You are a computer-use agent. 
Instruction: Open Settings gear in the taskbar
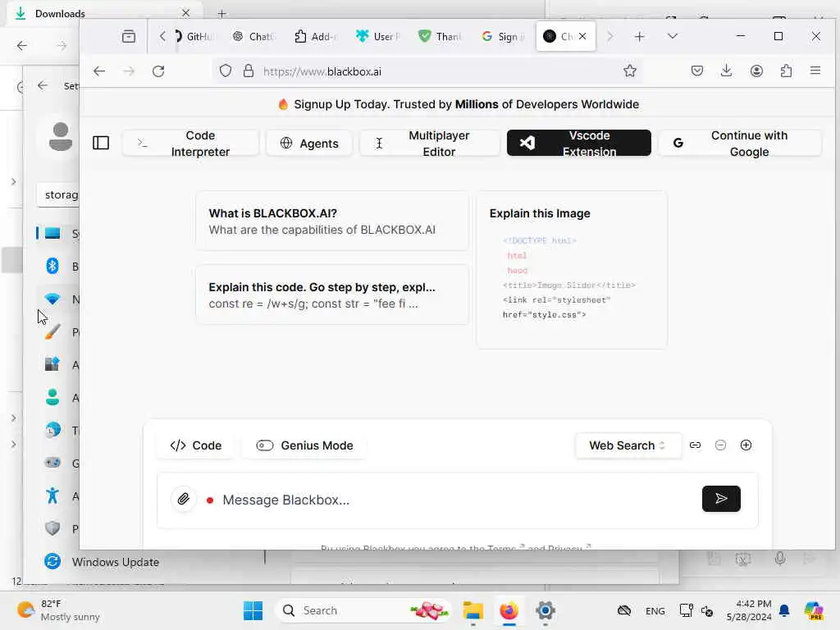tap(546, 610)
